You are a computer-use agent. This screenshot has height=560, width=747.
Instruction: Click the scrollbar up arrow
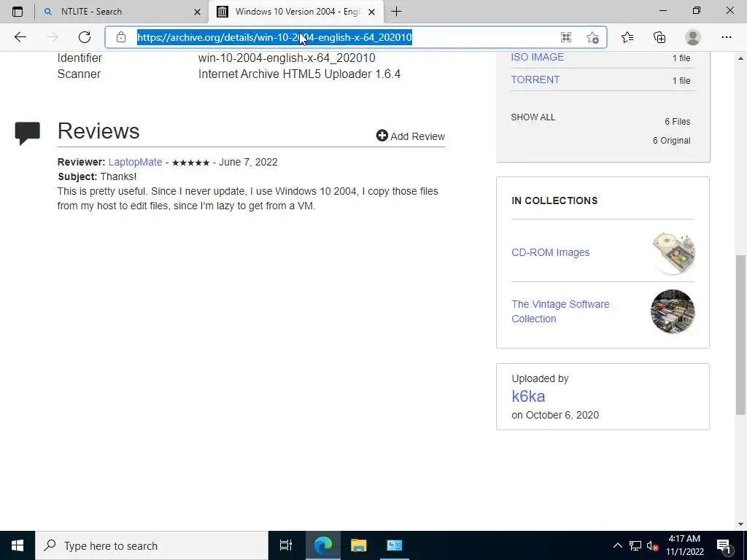point(740,58)
